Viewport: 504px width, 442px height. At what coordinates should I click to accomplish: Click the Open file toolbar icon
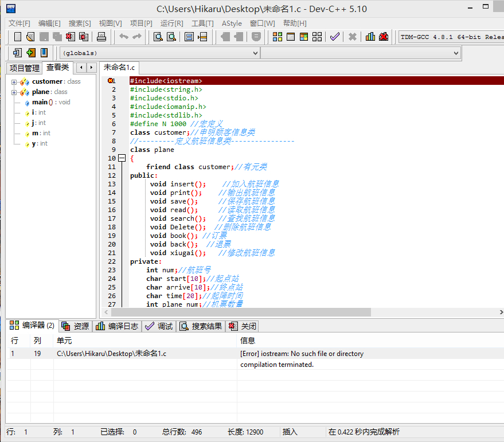pos(30,37)
